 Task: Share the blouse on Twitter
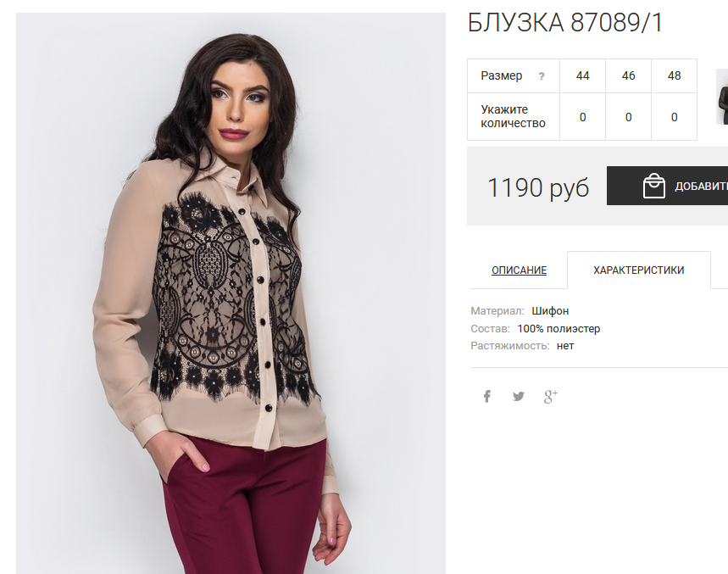click(x=519, y=397)
